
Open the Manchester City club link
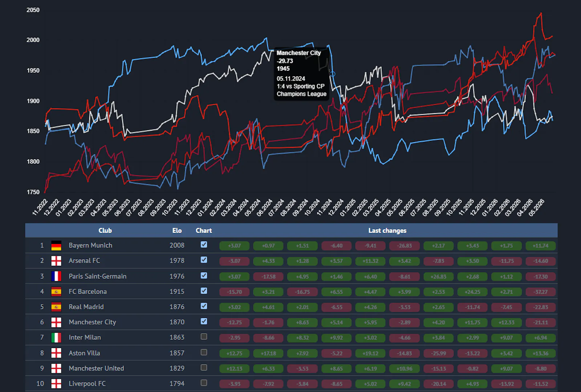point(92,322)
